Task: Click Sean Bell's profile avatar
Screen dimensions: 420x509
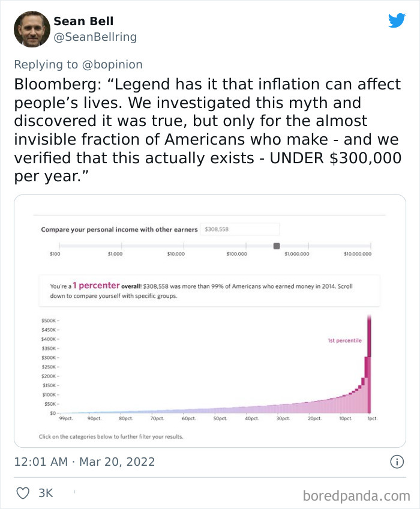Action: 31,28
